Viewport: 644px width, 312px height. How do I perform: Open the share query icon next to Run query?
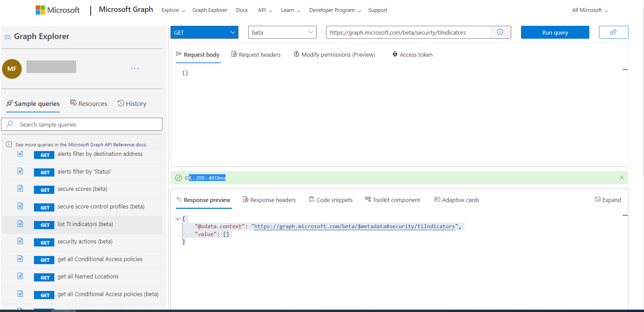[x=613, y=32]
